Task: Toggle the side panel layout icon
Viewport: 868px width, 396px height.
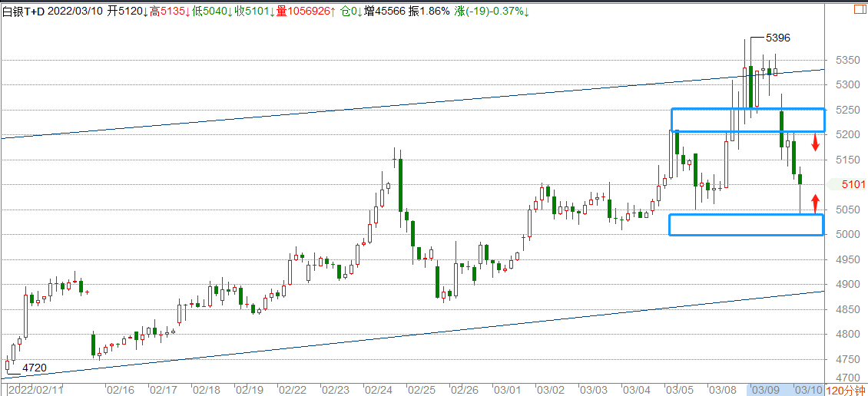Action: 860,8
